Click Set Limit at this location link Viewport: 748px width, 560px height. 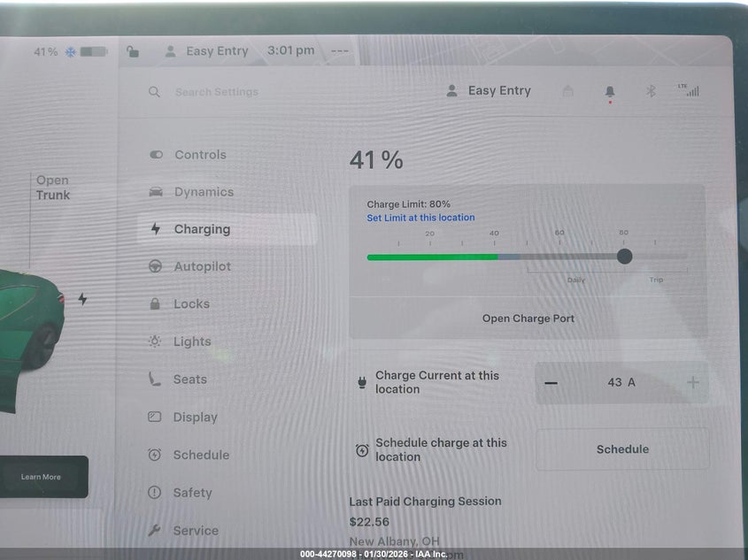[x=420, y=218]
